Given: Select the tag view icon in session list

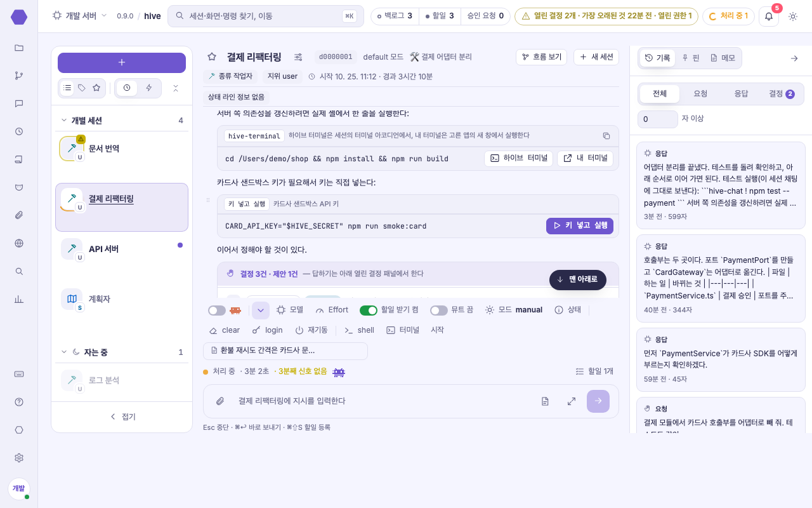Looking at the screenshot, I should point(82,88).
